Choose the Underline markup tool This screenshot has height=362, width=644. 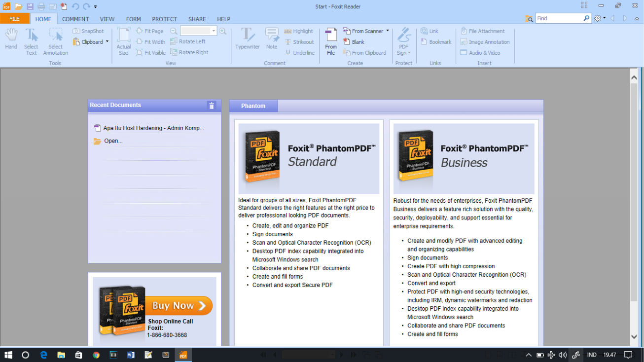click(x=299, y=53)
